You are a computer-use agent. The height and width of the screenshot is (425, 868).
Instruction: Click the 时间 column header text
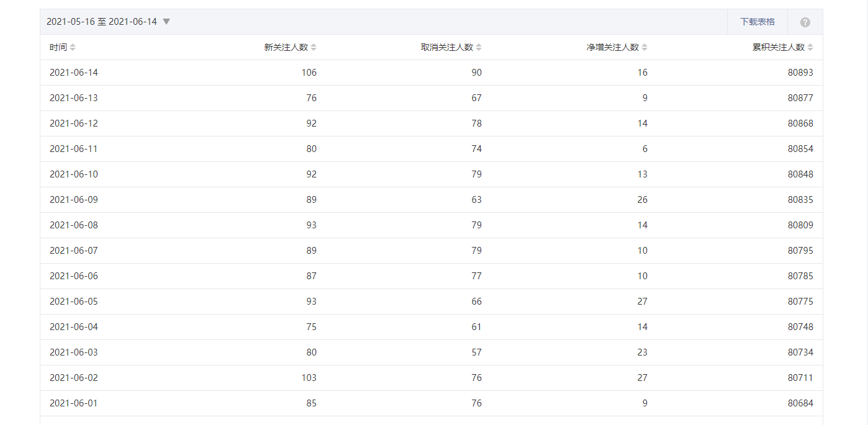(58, 48)
